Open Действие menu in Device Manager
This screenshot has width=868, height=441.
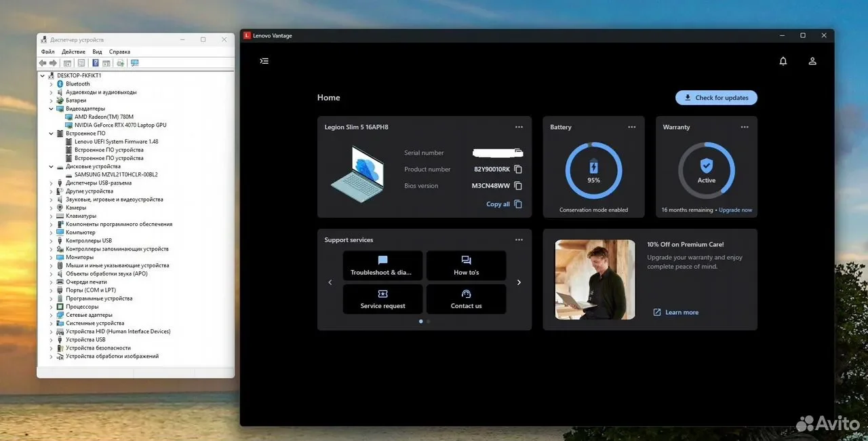pos(73,52)
